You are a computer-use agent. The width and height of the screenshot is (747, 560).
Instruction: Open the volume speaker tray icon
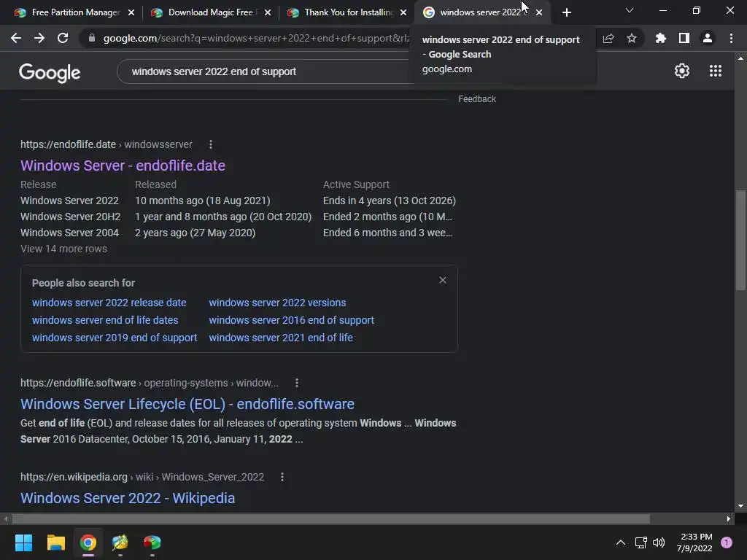click(x=659, y=542)
